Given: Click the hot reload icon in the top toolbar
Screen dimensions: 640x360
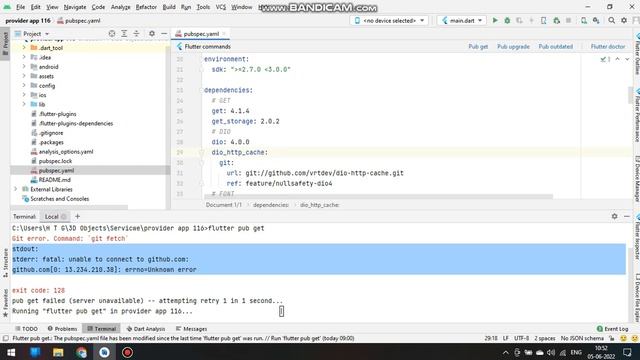Looking at the screenshot, I should [x=531, y=20].
